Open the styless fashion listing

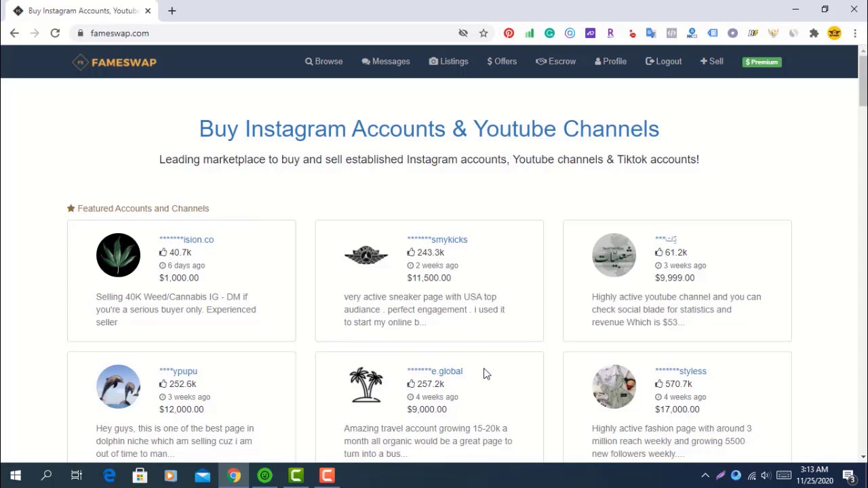tap(681, 371)
